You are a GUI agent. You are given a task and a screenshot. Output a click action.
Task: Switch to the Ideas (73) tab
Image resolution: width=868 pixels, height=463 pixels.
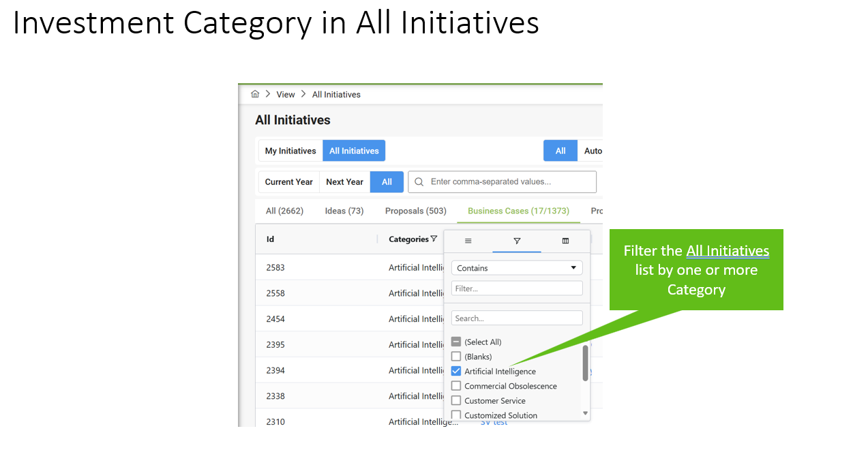click(344, 211)
